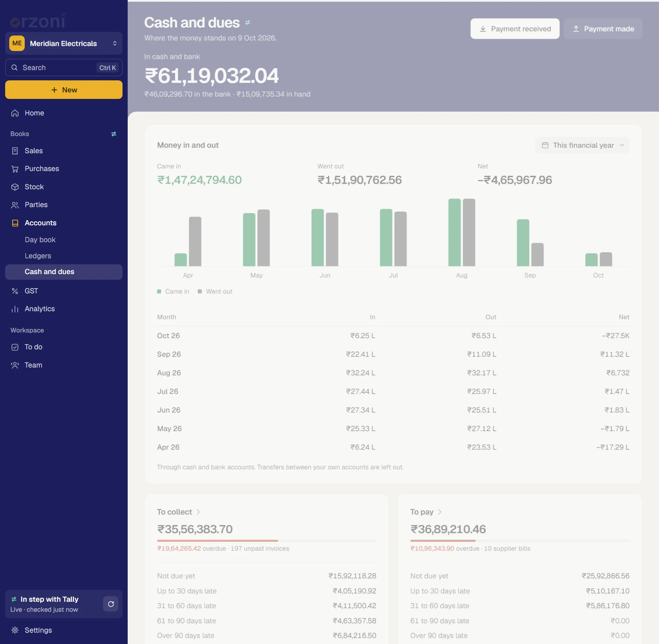Viewport: 659px width, 644px height.
Task: Click the Sales receipt icon
Action: (15, 151)
